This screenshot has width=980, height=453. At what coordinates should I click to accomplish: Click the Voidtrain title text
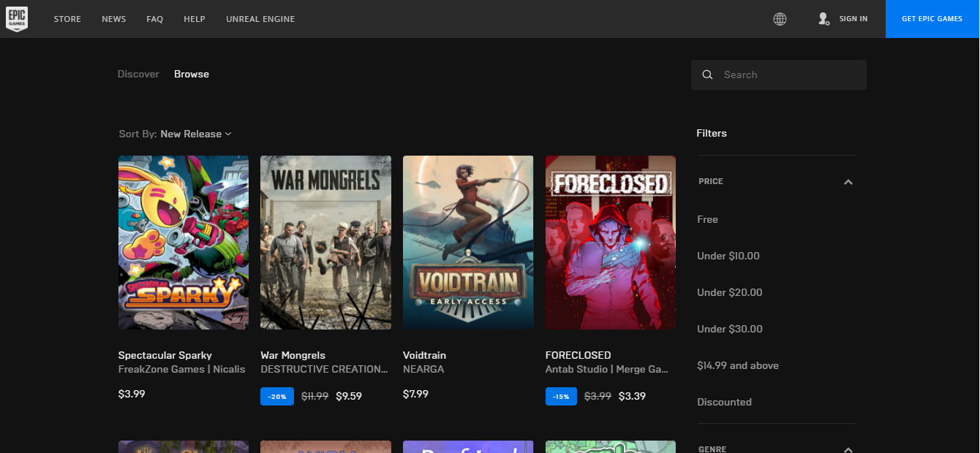(x=424, y=355)
